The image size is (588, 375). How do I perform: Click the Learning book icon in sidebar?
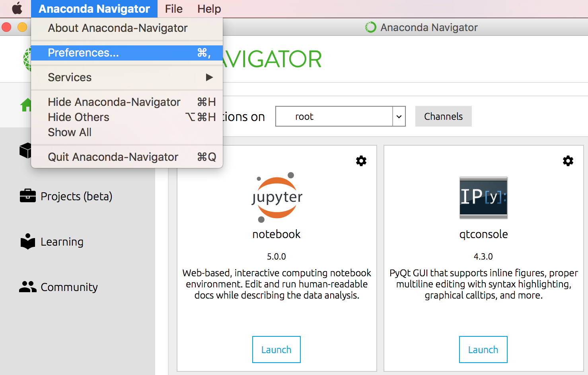27,242
